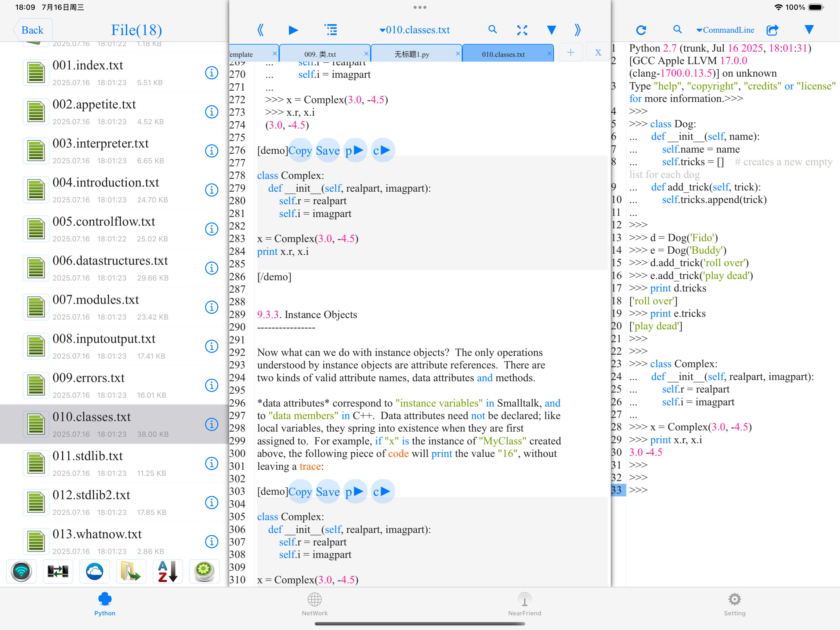Switch to the 无标题1.py tab
Screen dimensions: 840x630
pyautogui.click(x=412, y=54)
